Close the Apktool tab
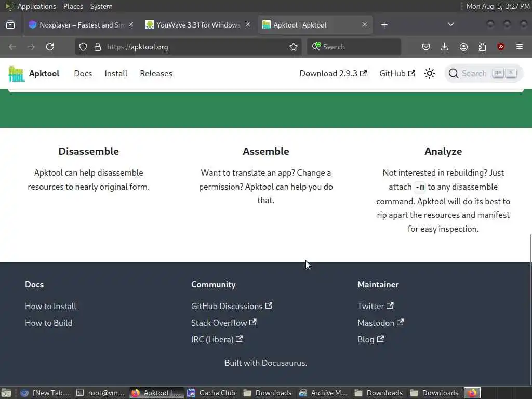The height and width of the screenshot is (399, 532). 364,25
